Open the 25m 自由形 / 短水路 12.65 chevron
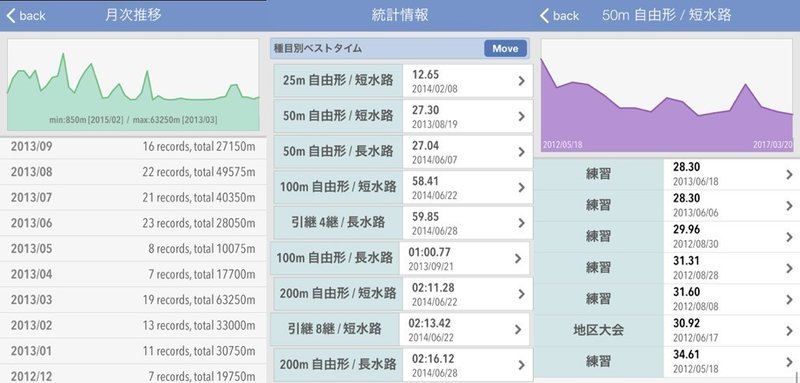800x383 pixels. coord(521,81)
